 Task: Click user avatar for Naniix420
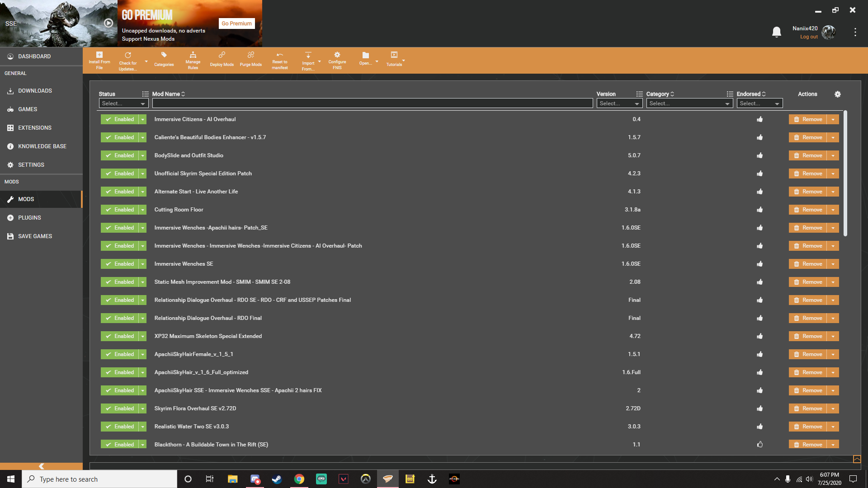[829, 32]
